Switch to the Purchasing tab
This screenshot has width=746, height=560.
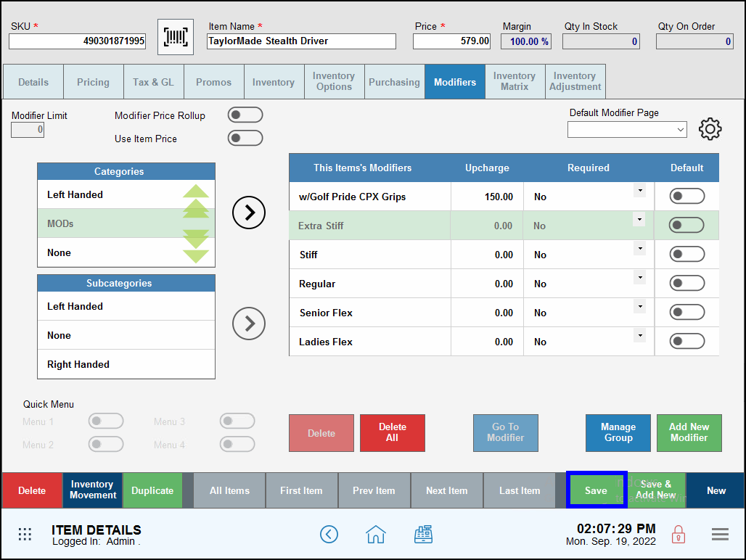pos(394,81)
